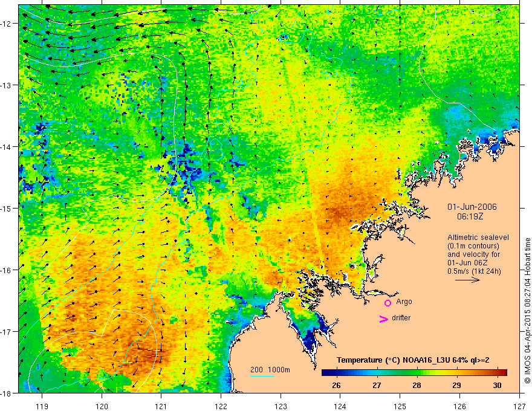Click the color bar label 30
Viewport: 532px width, 411px height.
point(497,385)
